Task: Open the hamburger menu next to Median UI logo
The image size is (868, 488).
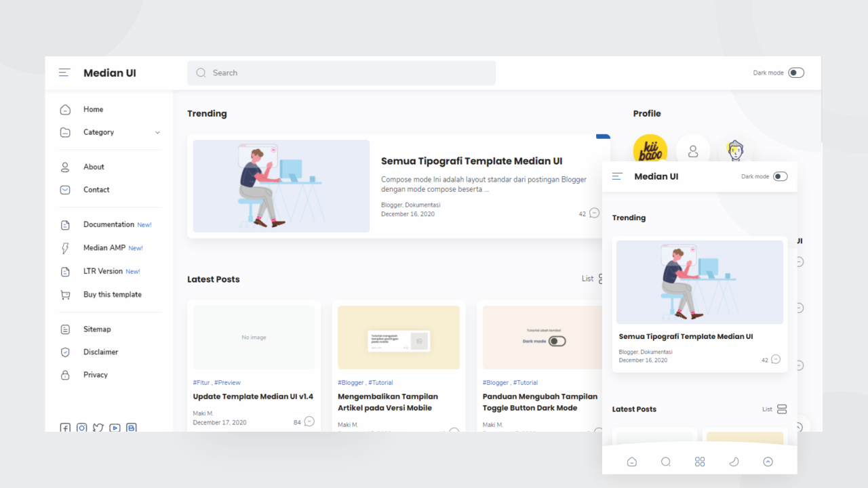Action: pyautogui.click(x=64, y=72)
